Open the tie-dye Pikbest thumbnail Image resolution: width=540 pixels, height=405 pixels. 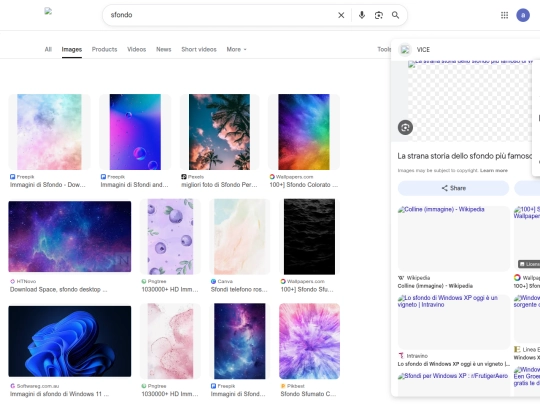tap(309, 341)
